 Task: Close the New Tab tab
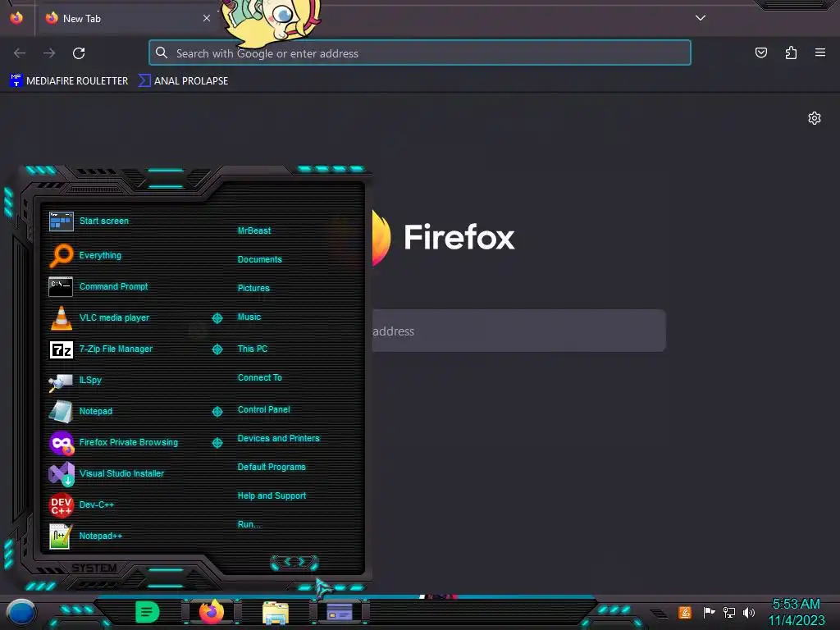point(206,18)
